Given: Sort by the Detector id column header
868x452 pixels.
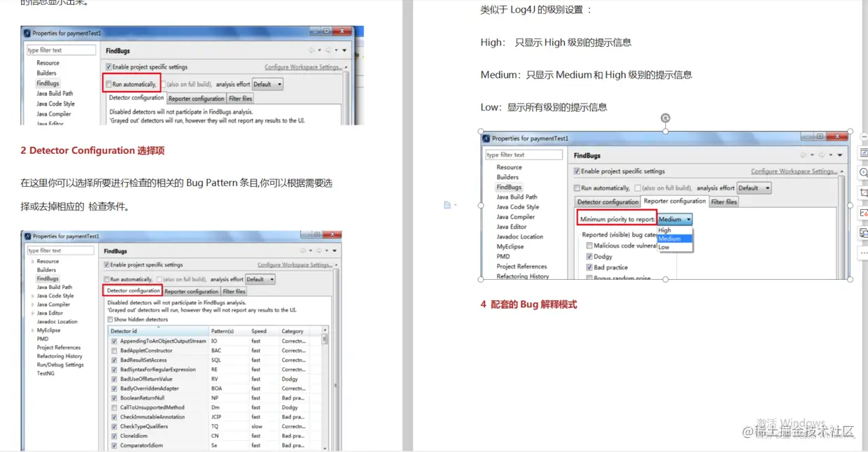Looking at the screenshot, I should click(x=158, y=331).
